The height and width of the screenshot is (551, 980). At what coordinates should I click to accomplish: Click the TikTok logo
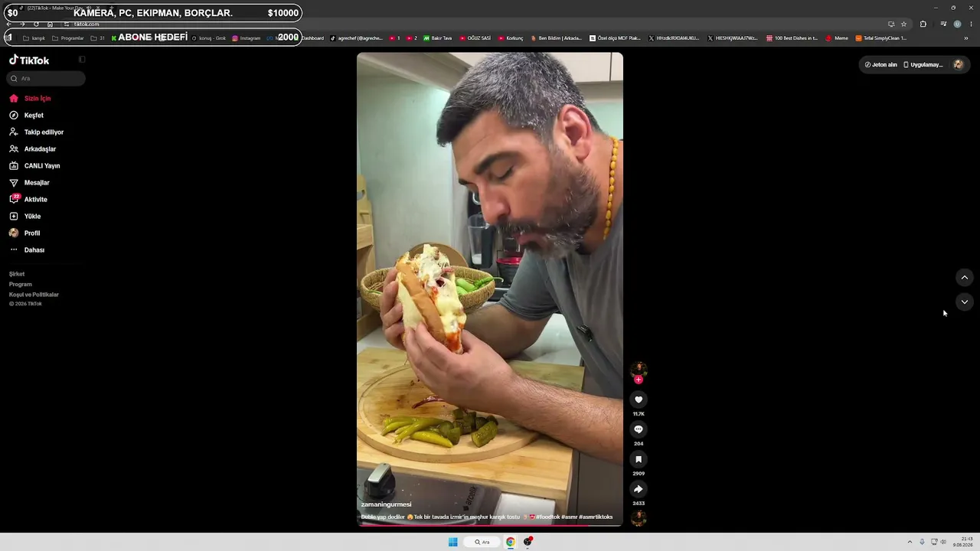coord(29,60)
